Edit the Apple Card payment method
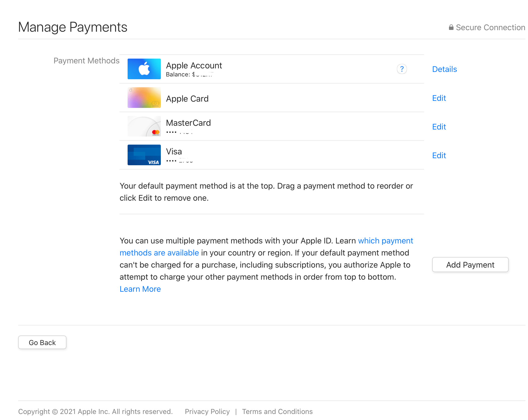 (439, 98)
